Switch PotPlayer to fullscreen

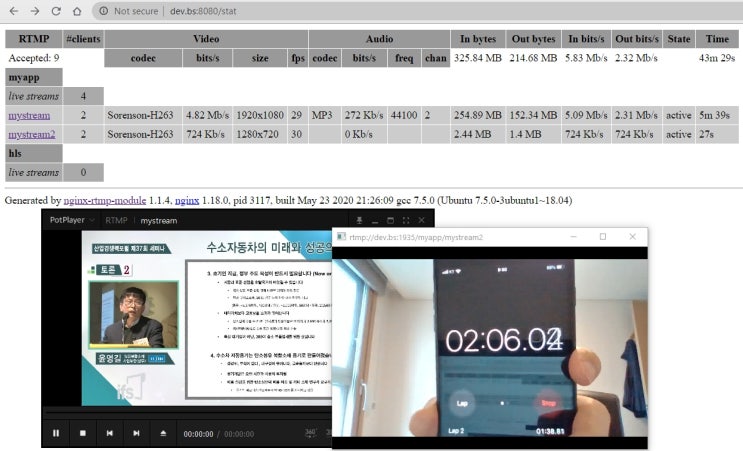click(406, 220)
